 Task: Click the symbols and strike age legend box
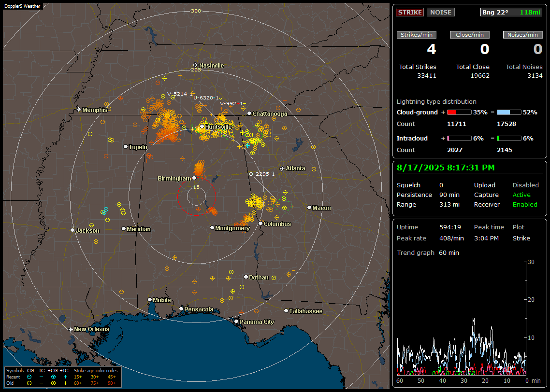[x=63, y=377]
